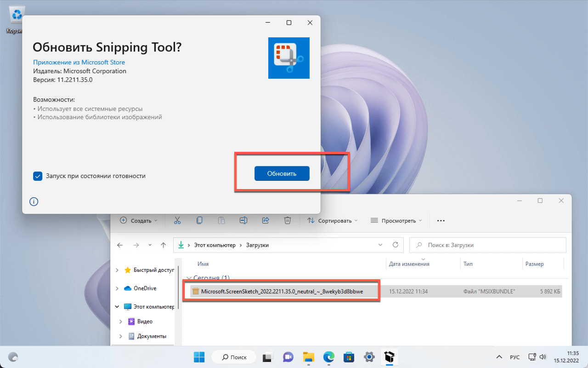Viewport: 588px width, 368px height.
Task: Click the Обновить button
Action: pyautogui.click(x=282, y=173)
